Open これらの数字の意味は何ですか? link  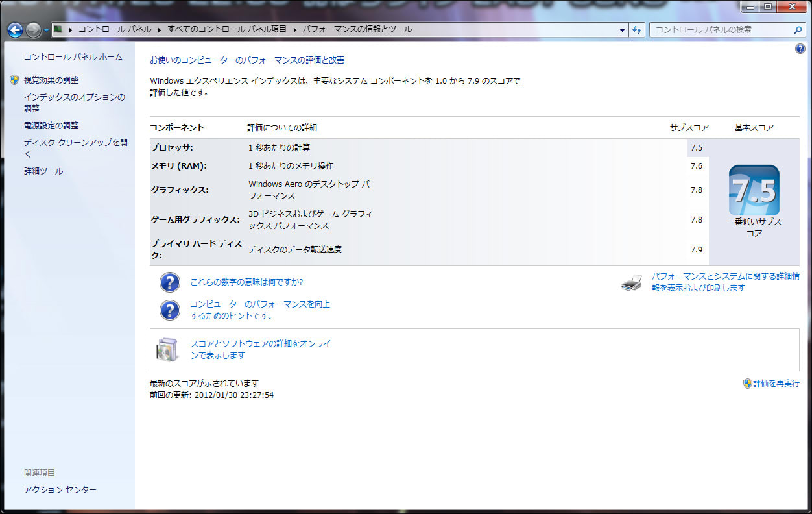[246, 282]
